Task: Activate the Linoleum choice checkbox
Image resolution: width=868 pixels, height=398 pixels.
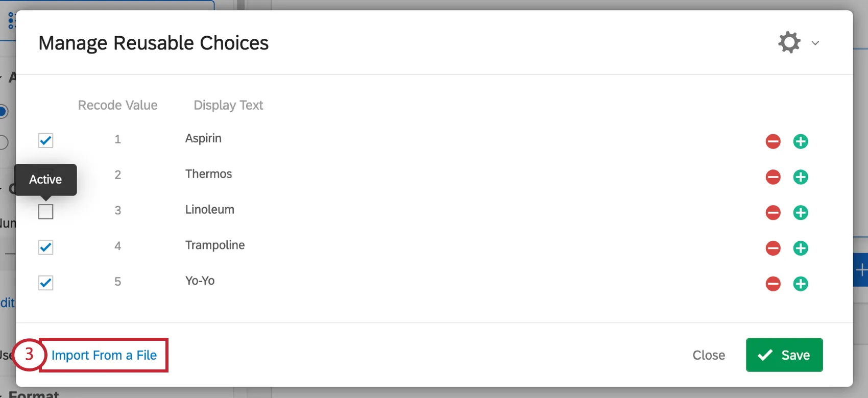Action: [45, 212]
